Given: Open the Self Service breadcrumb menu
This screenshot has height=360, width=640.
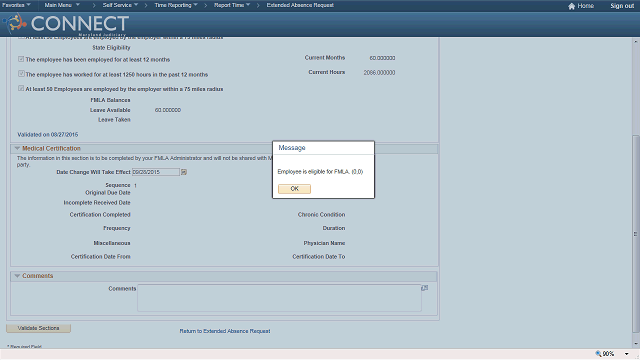Looking at the screenshot, I should click(120, 5).
